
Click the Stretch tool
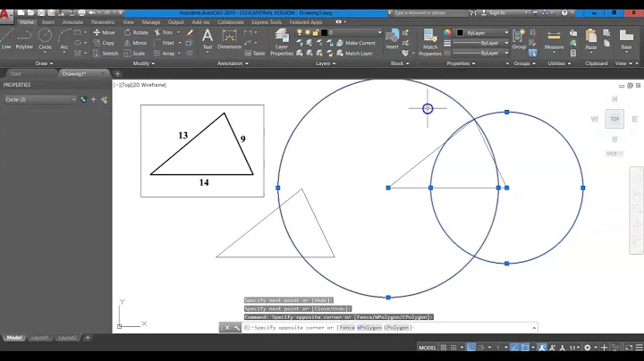click(x=106, y=54)
